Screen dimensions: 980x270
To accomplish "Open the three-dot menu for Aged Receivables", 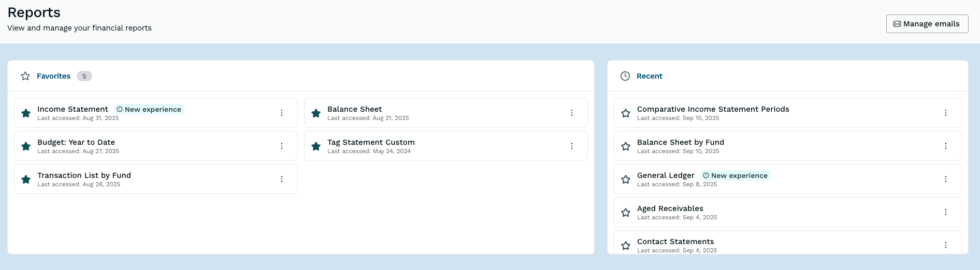I will (x=946, y=212).
